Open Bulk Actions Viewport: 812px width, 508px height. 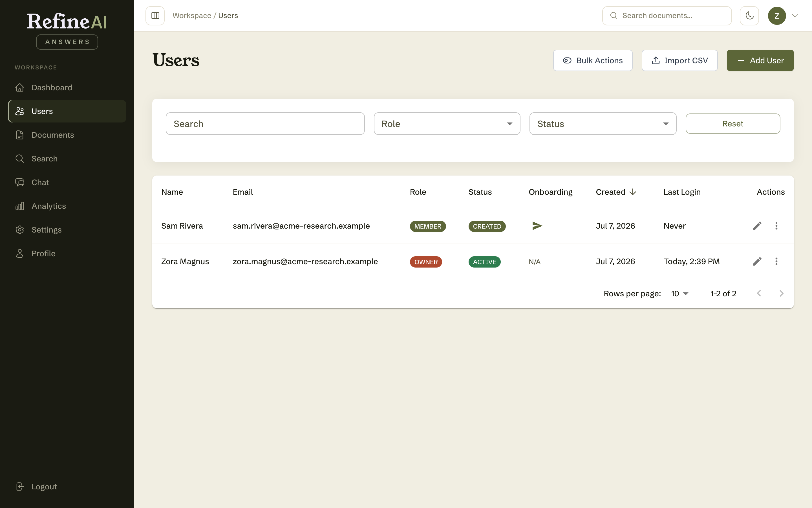coord(593,60)
